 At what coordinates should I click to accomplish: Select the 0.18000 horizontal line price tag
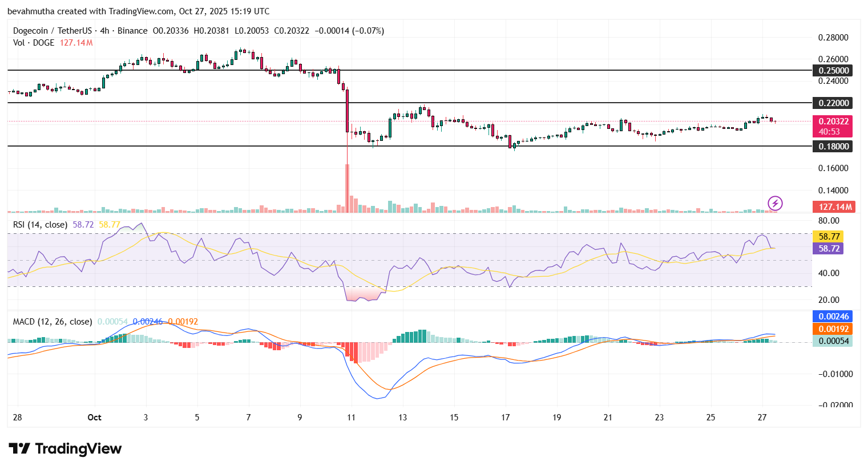click(x=834, y=147)
